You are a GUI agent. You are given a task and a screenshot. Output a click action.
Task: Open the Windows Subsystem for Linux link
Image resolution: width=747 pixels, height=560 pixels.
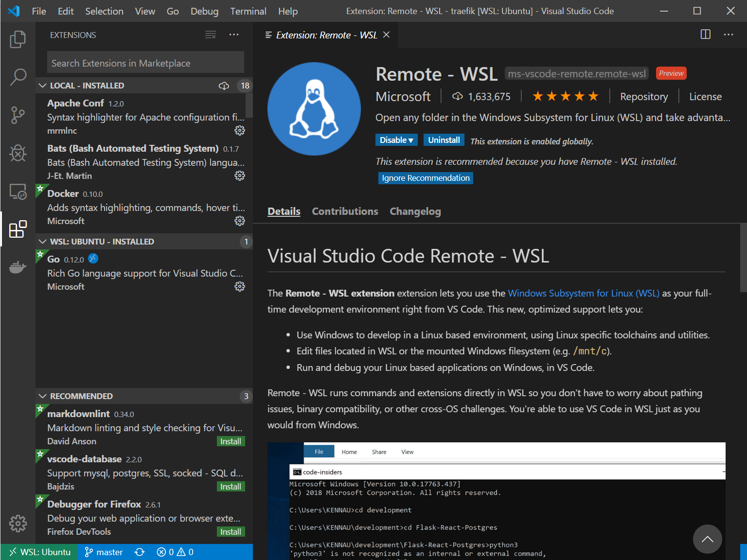coord(584,293)
